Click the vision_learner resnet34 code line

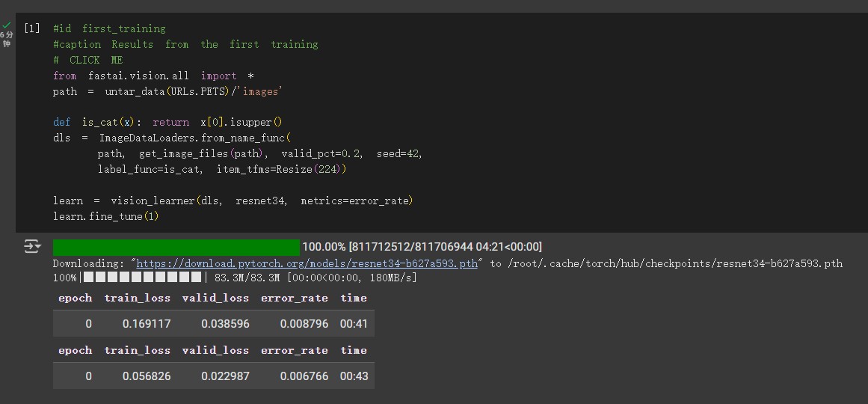coord(233,201)
